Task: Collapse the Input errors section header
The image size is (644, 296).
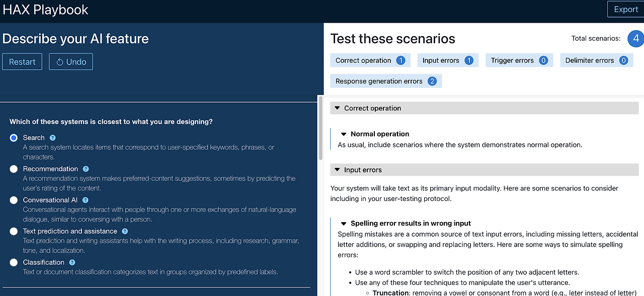Action: (337, 170)
